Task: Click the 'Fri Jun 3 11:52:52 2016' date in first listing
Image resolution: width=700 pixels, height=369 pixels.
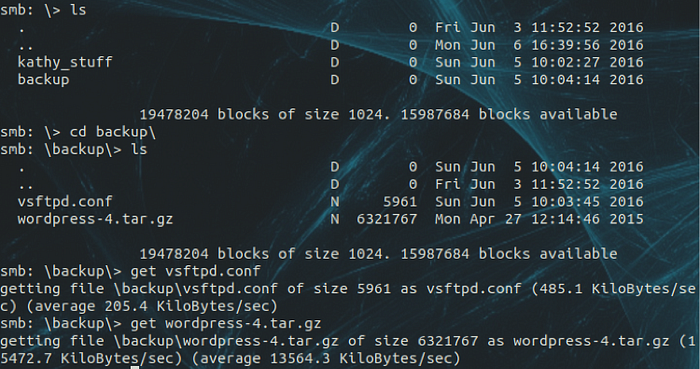Action: (539, 28)
